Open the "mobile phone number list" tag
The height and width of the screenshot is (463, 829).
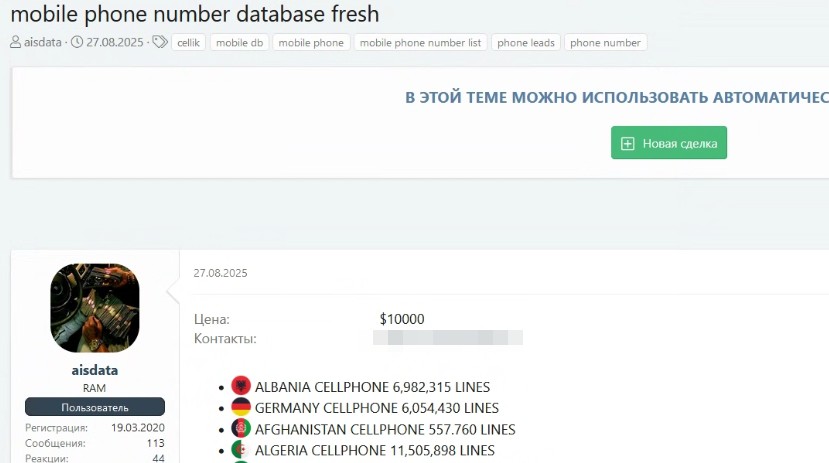coord(420,43)
